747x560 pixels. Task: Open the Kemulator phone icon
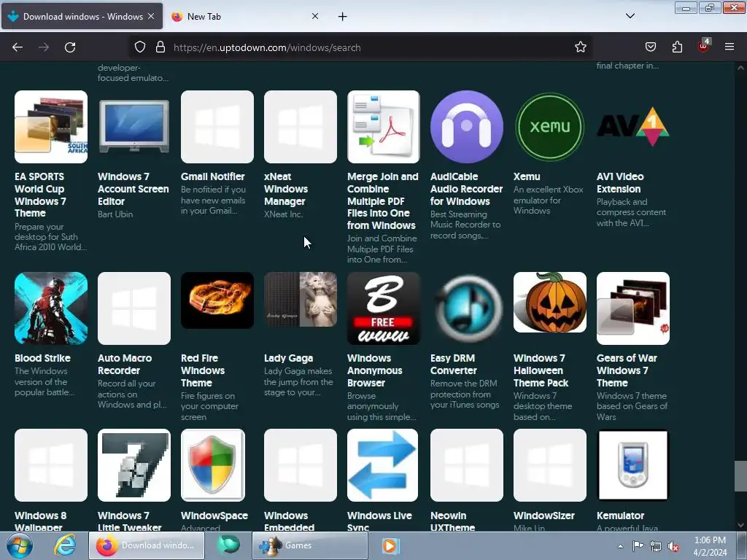pyautogui.click(x=632, y=465)
